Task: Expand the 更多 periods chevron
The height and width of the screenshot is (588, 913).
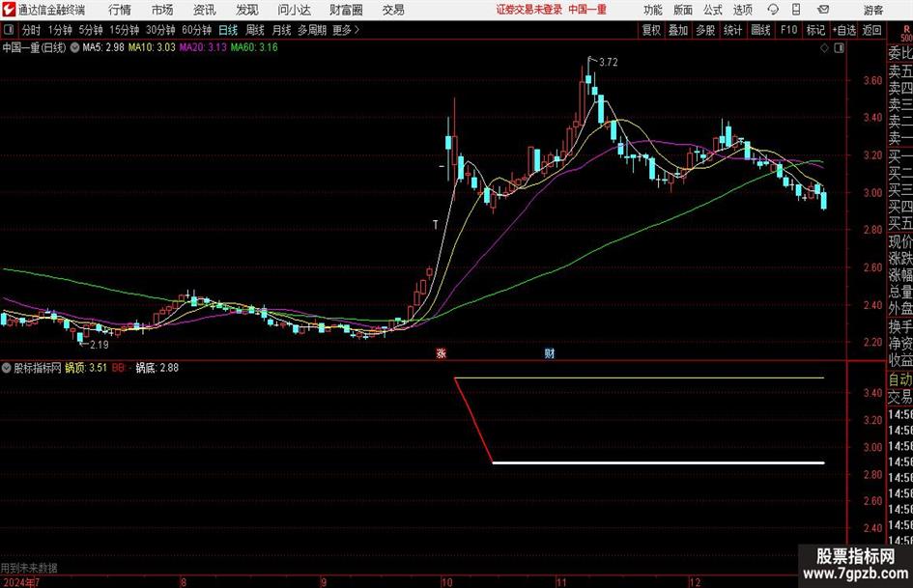Action: tap(357, 30)
